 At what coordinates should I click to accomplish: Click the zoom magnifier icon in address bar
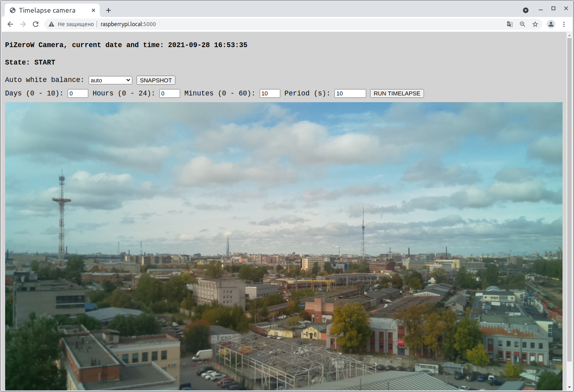tap(523, 24)
